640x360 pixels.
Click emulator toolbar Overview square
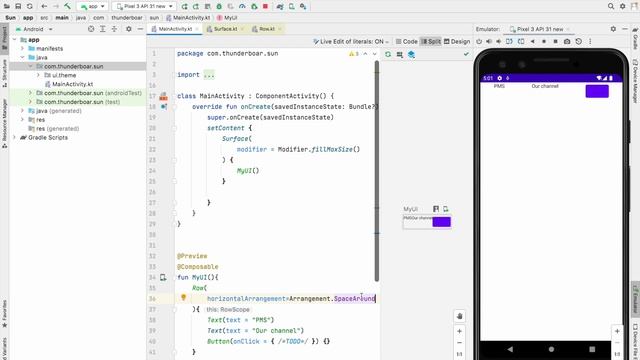coord(555,42)
